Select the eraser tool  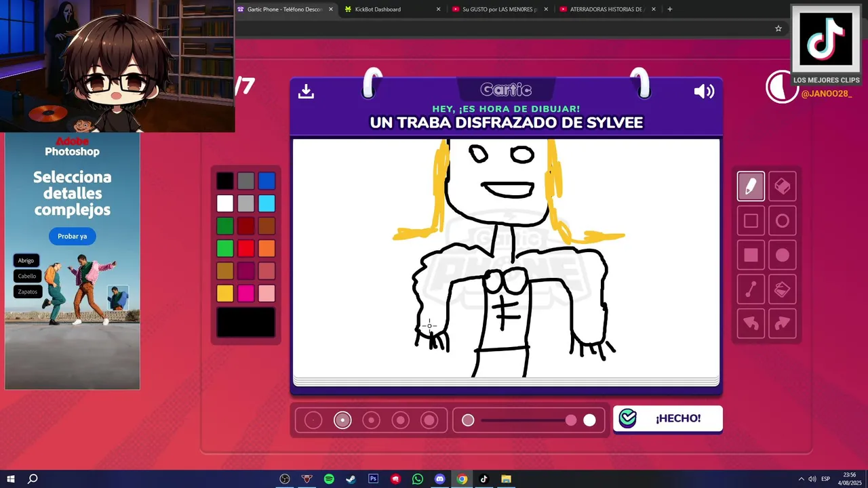[x=783, y=186]
